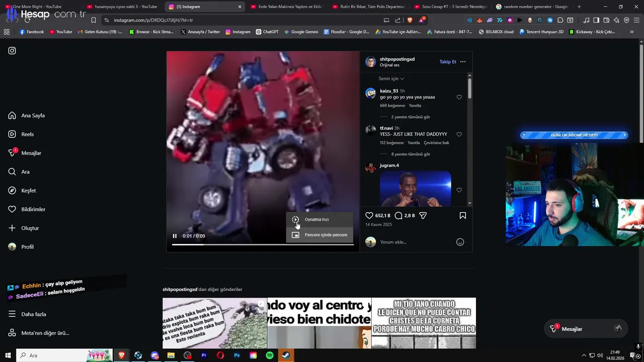Screen dimensions: 644x362
Task: Open jugram.4's GIF comment image
Action: coord(416,189)
